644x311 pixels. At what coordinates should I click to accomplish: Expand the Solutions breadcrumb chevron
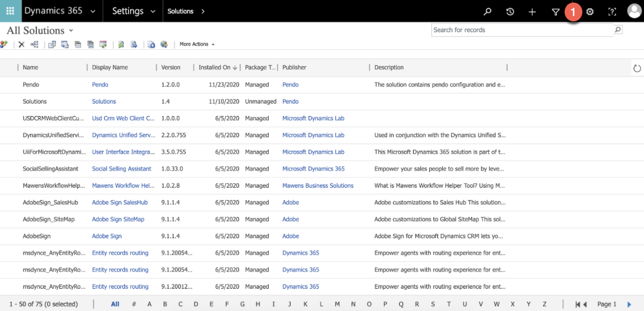click(x=203, y=11)
